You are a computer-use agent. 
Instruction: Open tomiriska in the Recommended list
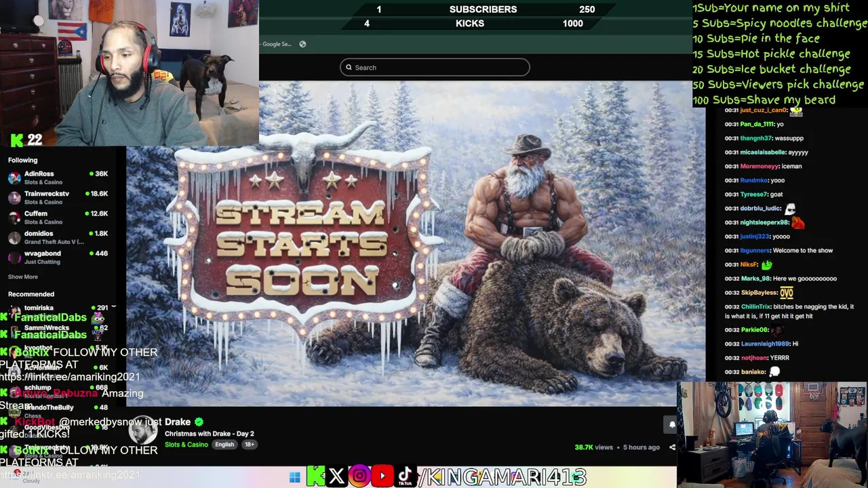pyautogui.click(x=39, y=308)
